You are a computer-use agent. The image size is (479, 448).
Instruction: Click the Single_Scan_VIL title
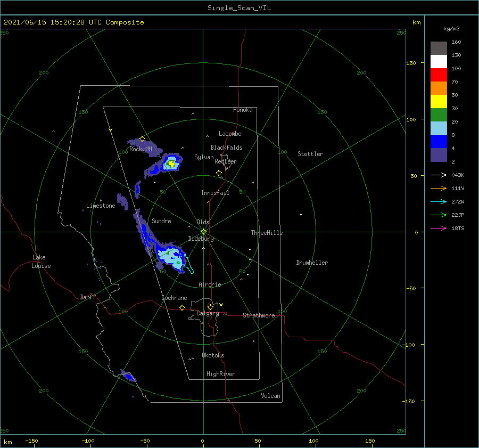[239, 8]
